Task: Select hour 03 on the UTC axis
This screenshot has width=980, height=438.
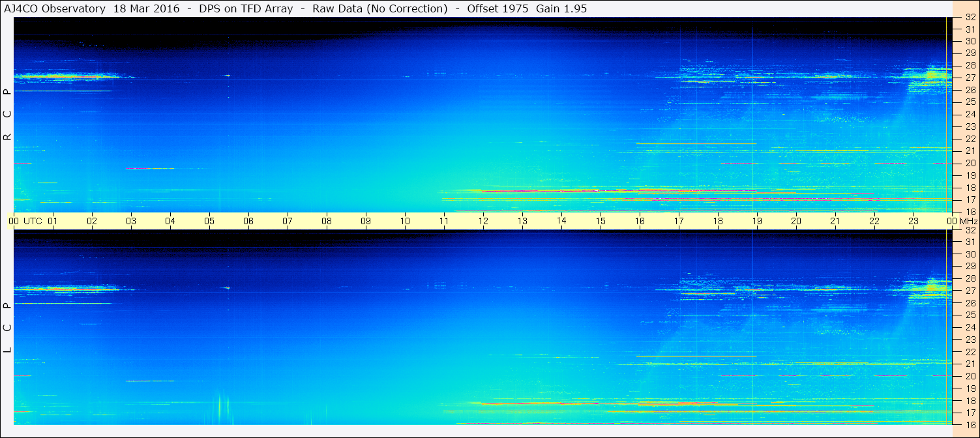Action: point(131,221)
